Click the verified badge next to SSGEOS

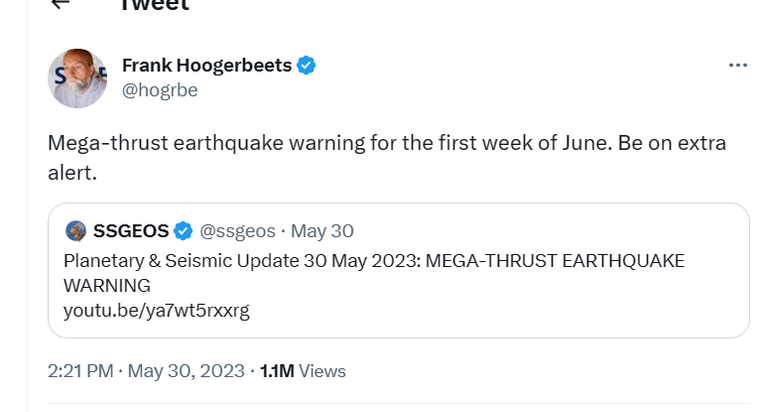pos(183,231)
